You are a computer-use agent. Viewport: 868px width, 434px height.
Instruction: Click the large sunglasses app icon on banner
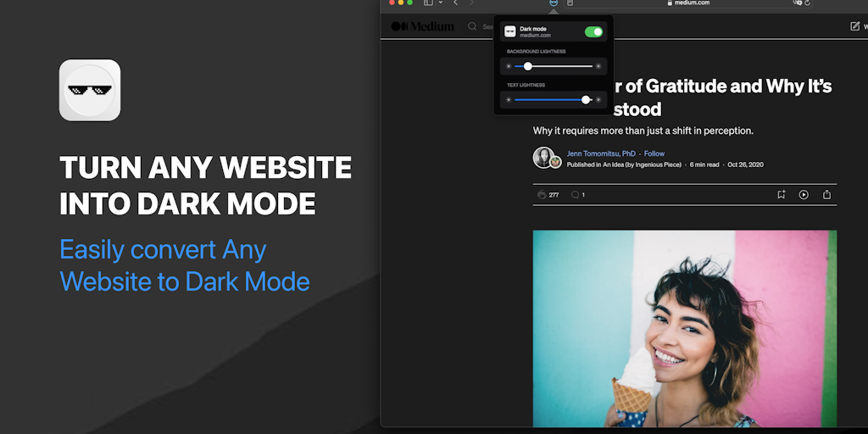coord(90,90)
